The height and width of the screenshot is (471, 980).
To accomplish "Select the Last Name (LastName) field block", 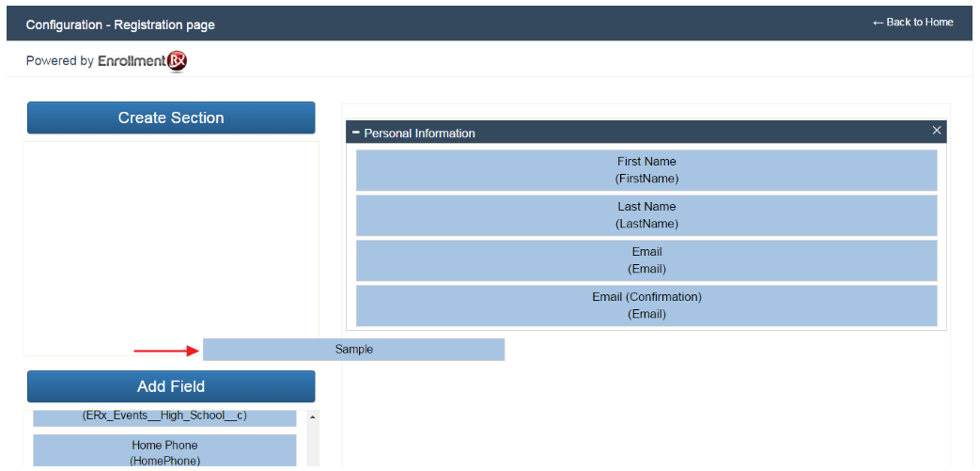I will [646, 215].
